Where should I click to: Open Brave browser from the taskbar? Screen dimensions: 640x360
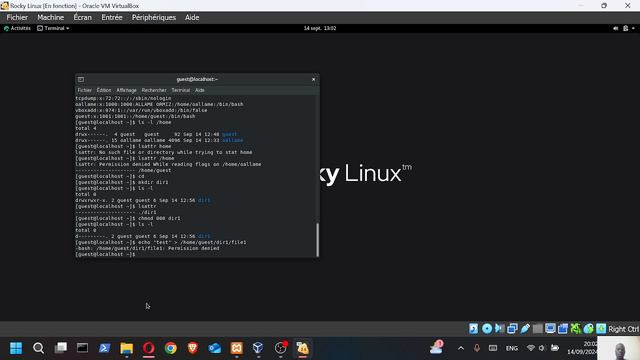pyautogui.click(x=193, y=348)
